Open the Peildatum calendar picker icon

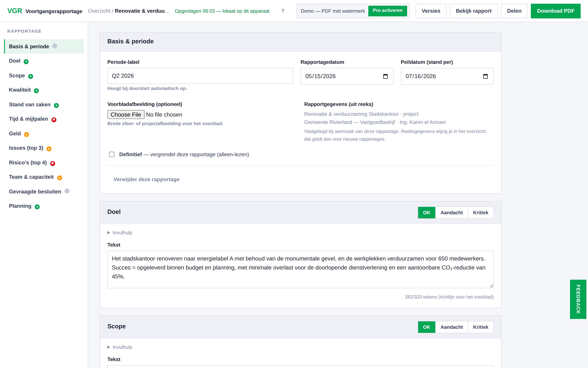(x=486, y=76)
